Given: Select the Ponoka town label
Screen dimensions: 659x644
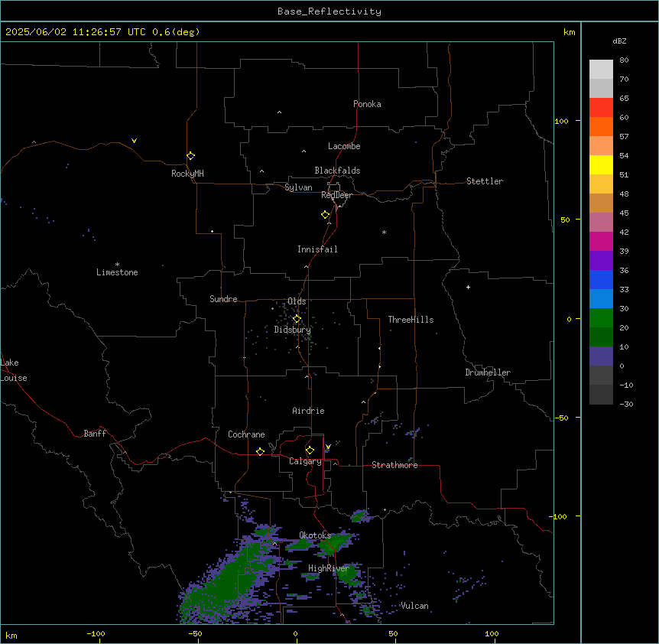Looking at the screenshot, I should [x=367, y=104].
